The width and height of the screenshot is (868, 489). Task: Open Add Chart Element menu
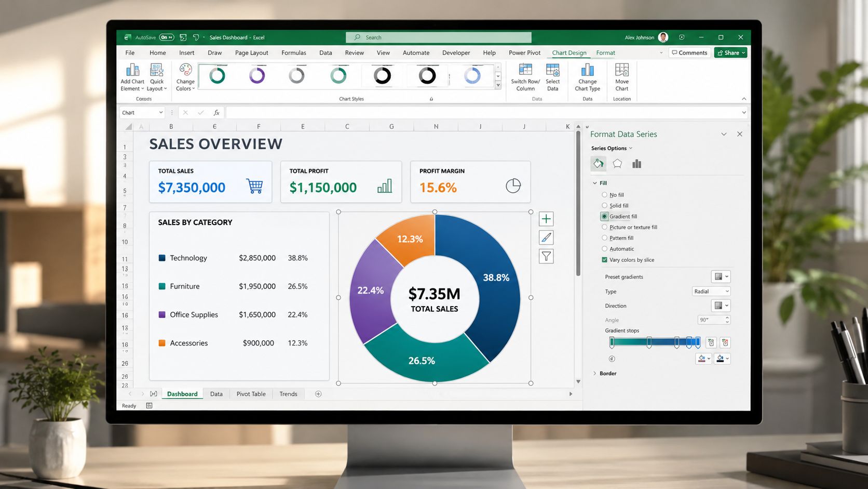[132, 77]
